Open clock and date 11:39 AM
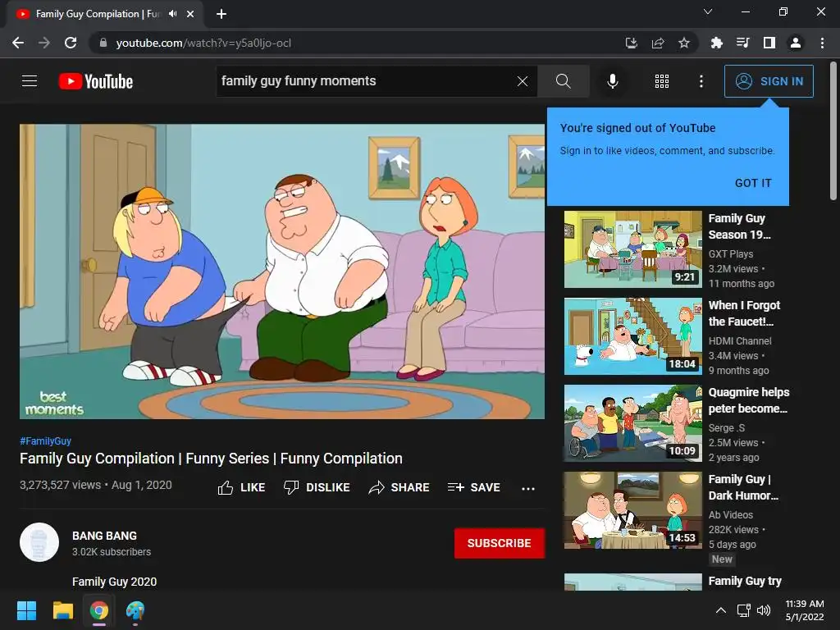The width and height of the screenshot is (840, 630). (x=805, y=610)
